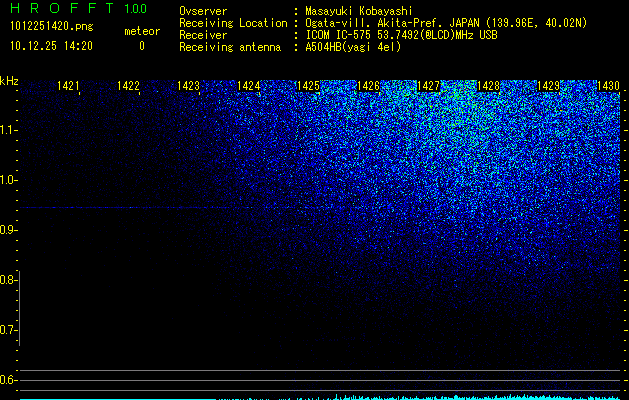Select the A504HB(yagi 4el) antenna text

click(x=353, y=47)
